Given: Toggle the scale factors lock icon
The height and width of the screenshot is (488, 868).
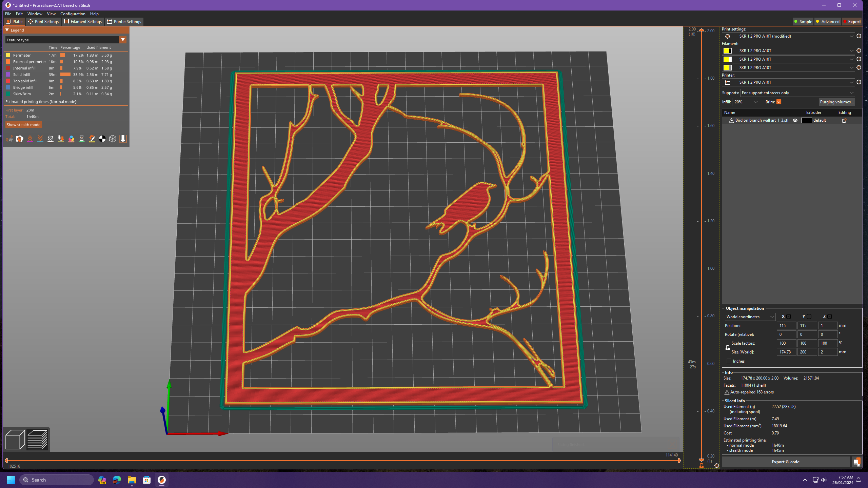Looking at the screenshot, I should 728,348.
